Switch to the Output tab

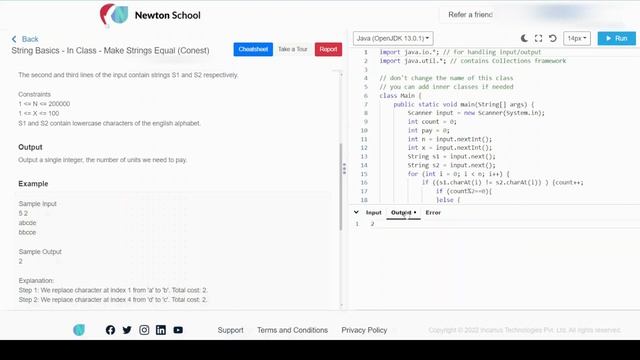click(403, 213)
